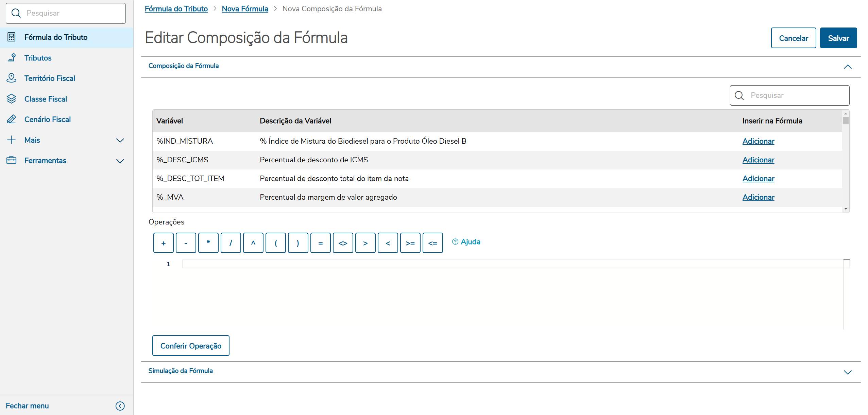The height and width of the screenshot is (415, 868).
Task: Click Conferir Operação button
Action: [x=191, y=346]
